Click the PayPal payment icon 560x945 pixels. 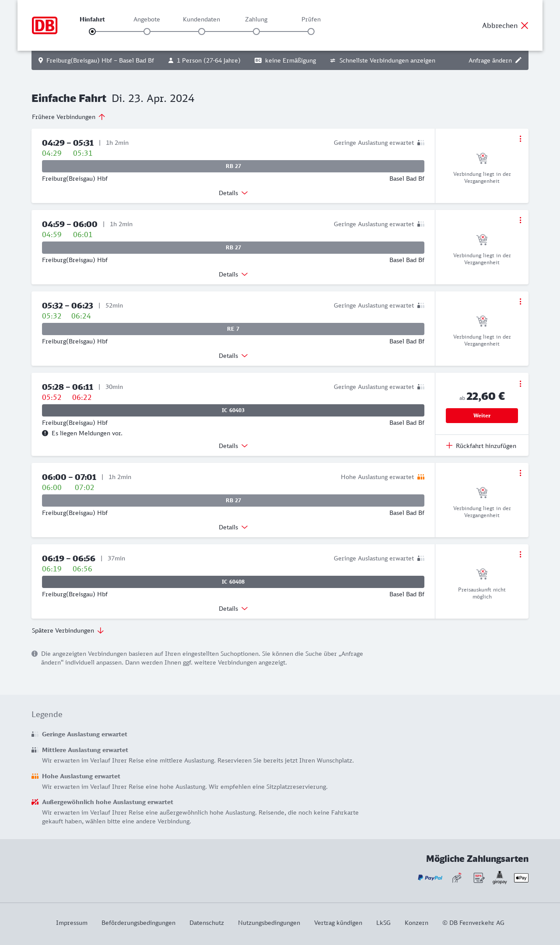pyautogui.click(x=430, y=878)
